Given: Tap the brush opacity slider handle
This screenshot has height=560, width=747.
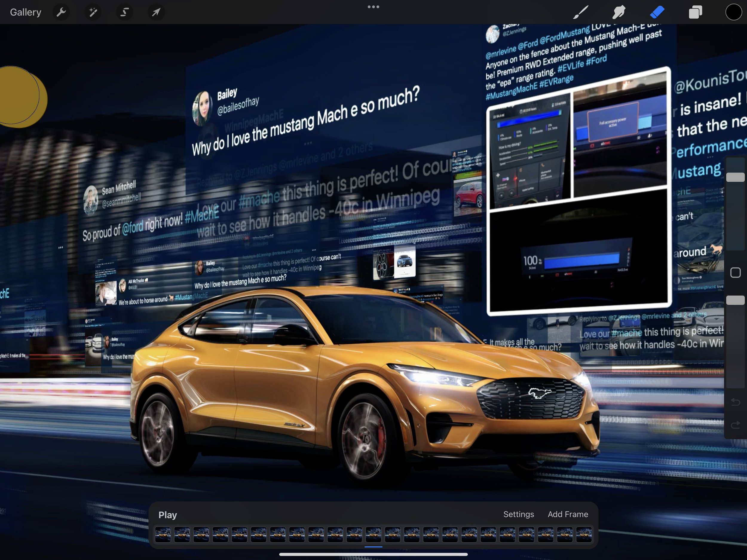Looking at the screenshot, I should (x=736, y=300).
